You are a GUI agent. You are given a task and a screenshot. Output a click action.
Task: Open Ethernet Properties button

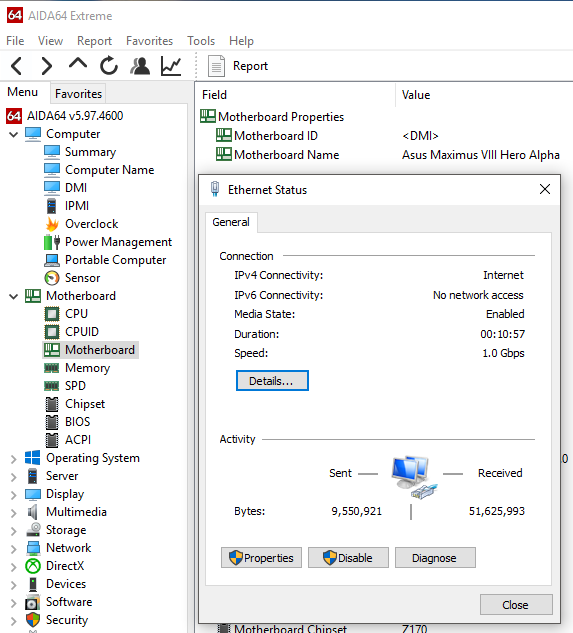(261, 558)
